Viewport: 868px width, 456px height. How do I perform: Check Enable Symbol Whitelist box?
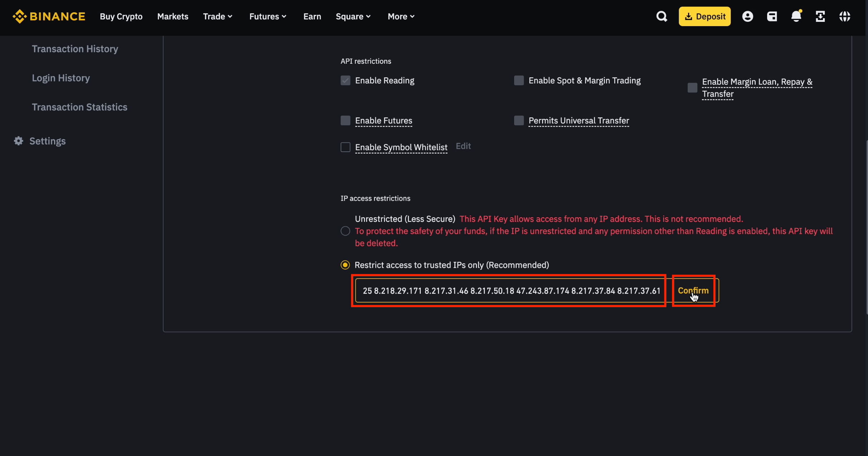point(345,147)
